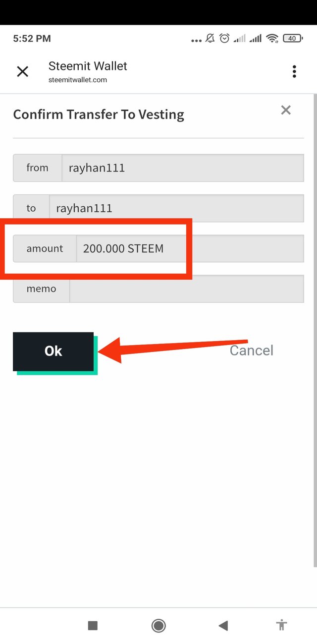
Task: Tap the battery indicator in status bar
Action: tap(292, 39)
